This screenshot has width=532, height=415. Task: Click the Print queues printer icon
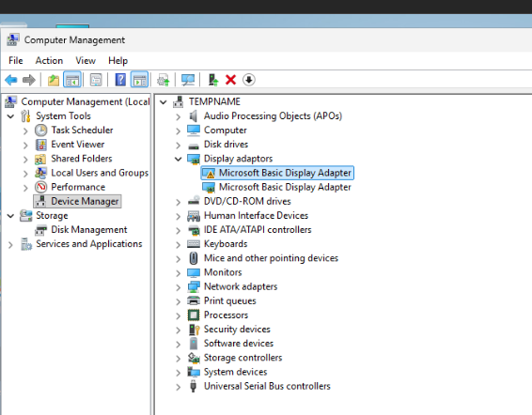(x=194, y=300)
